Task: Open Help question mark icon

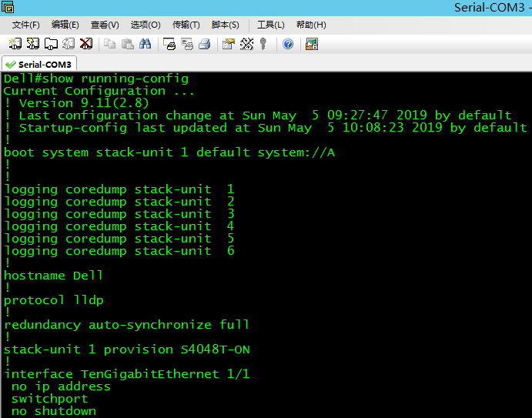Action: tap(288, 44)
